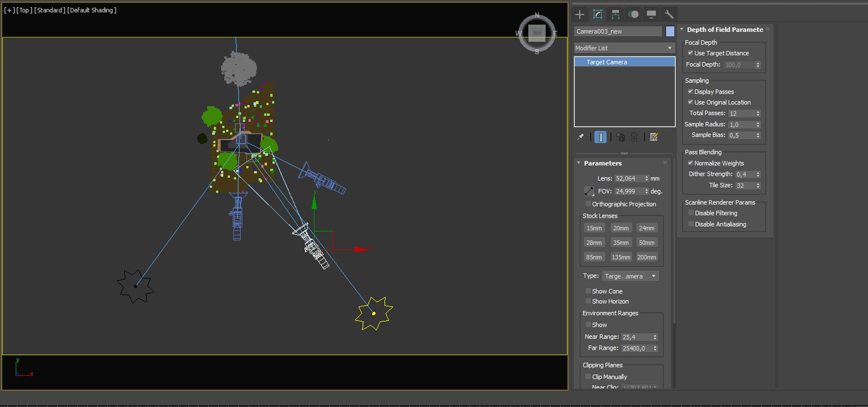Open the Top viewport label menu

(24, 10)
